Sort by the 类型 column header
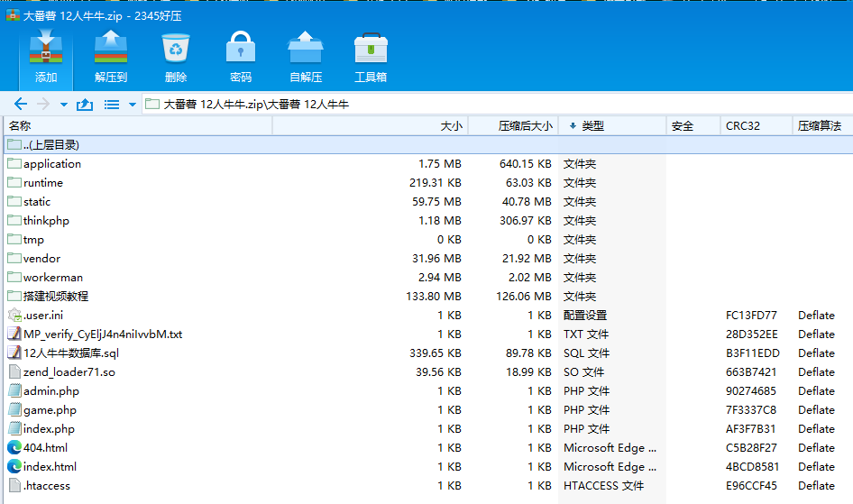 [x=612, y=126]
